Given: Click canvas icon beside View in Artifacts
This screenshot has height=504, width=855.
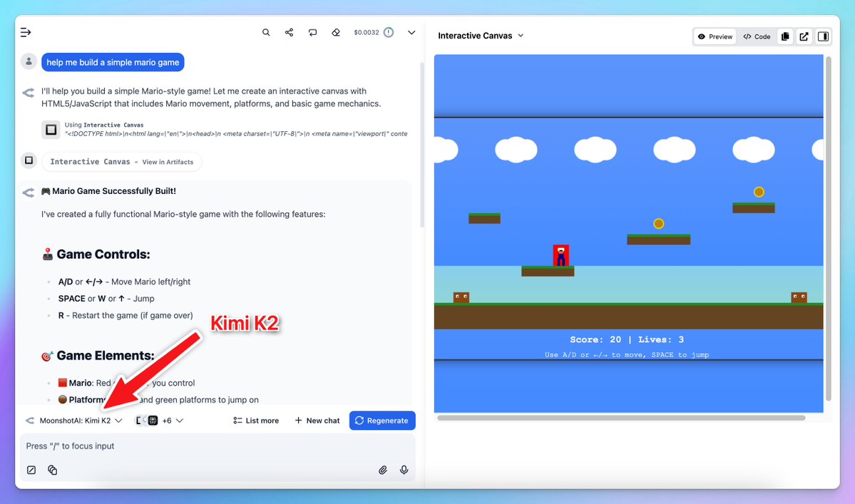Looking at the screenshot, I should tap(29, 160).
